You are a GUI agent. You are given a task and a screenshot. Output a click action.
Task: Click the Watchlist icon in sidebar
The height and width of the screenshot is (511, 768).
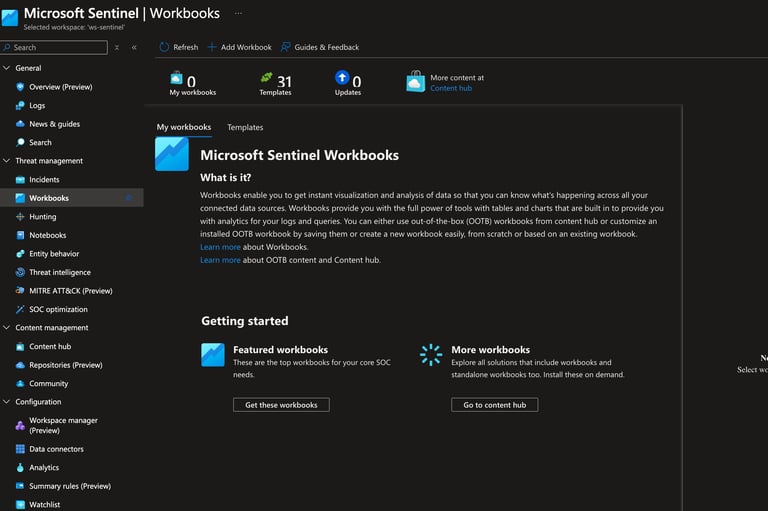pyautogui.click(x=20, y=505)
